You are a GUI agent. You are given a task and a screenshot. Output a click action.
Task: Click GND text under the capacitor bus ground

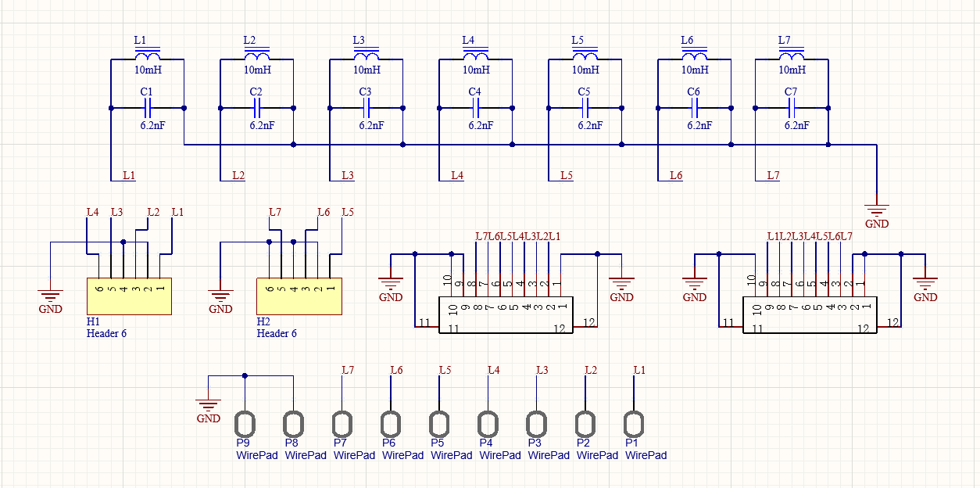point(878,224)
